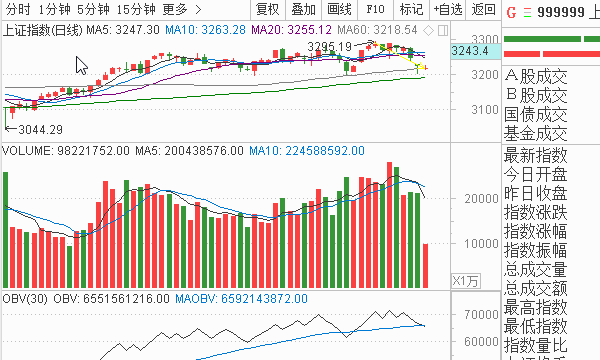Click the red G icon

[x=511, y=12]
